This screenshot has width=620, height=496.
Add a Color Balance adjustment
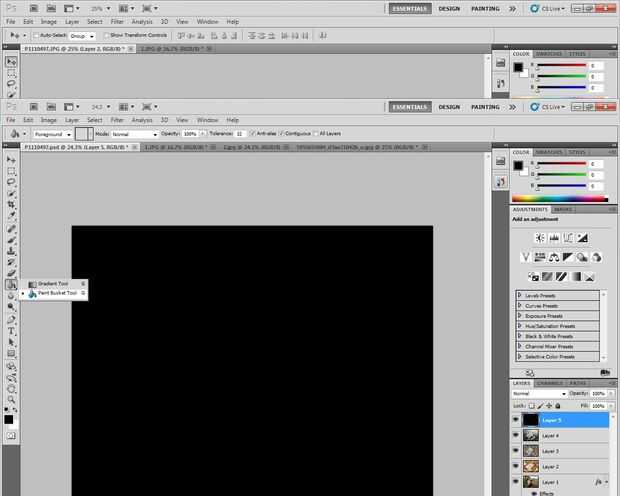click(x=554, y=257)
